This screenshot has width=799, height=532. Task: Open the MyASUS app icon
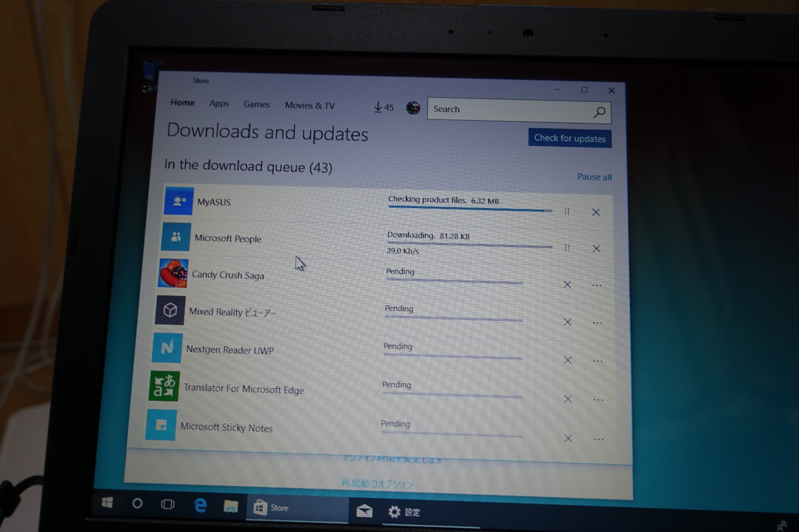[x=178, y=201]
